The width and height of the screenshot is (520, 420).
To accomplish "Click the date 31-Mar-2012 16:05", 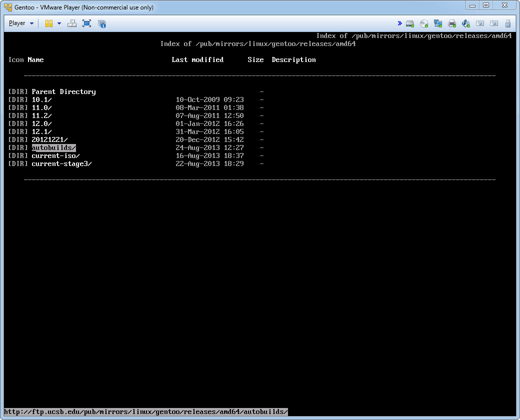I will [x=209, y=131].
